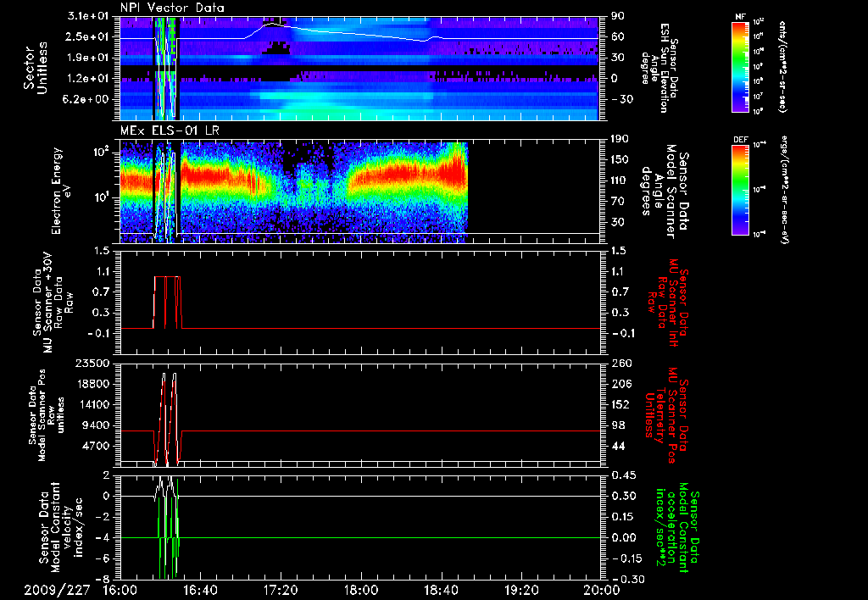Click the "18800" scanner position tick label

click(92, 384)
